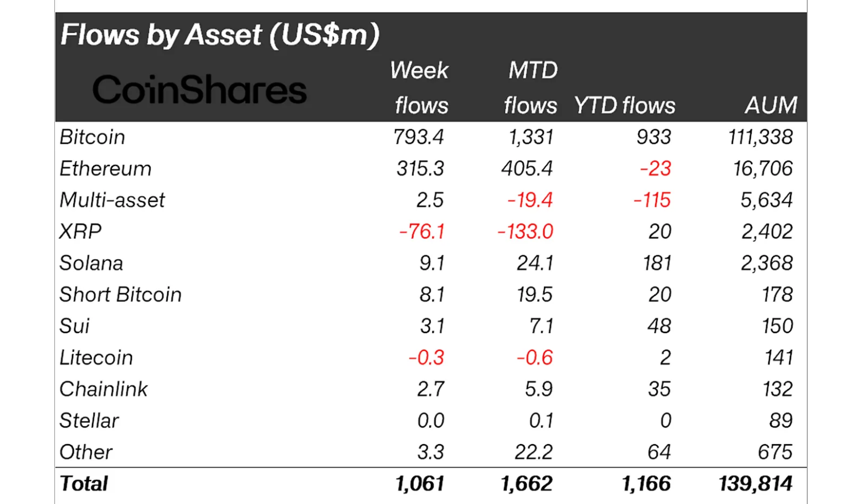Select the Other row label

[86, 452]
